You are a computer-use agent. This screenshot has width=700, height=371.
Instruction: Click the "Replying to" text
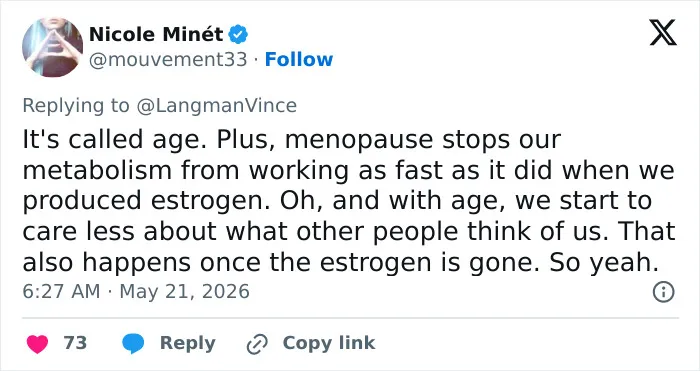click(76, 106)
